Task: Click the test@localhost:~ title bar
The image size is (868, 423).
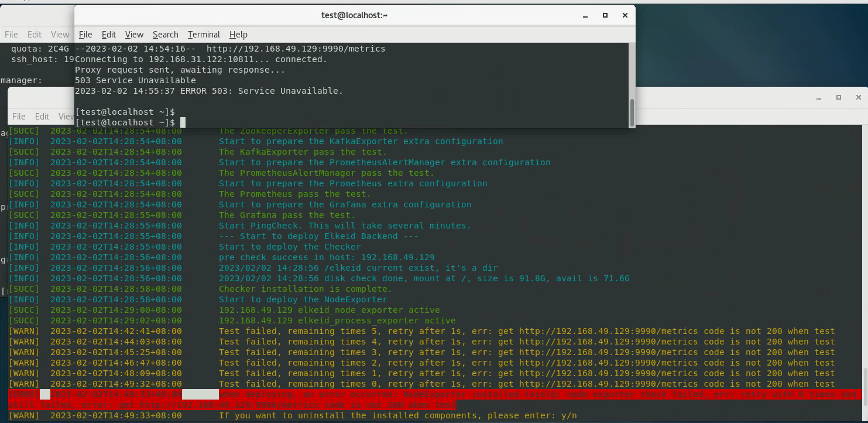Action: coord(354,15)
